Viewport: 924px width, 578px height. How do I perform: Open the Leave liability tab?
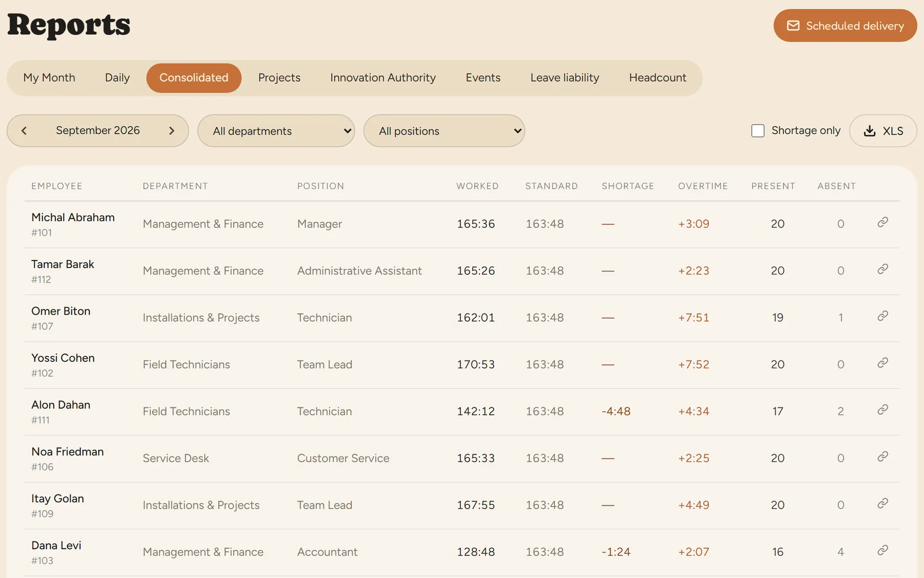coord(565,78)
